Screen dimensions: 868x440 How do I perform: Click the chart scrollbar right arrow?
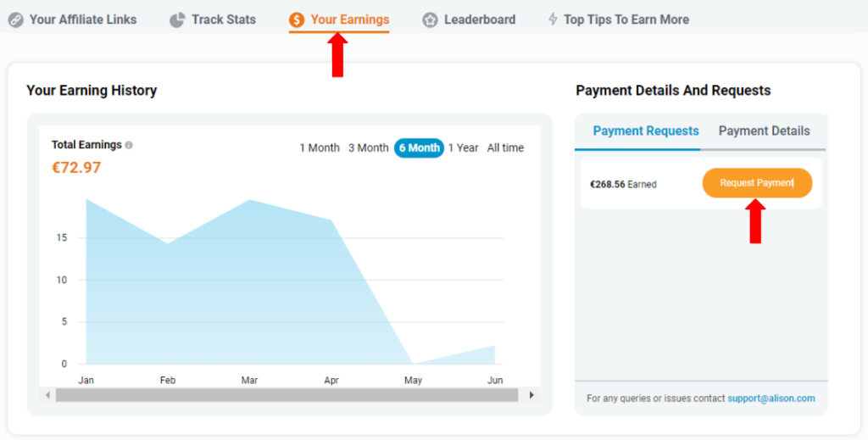[531, 395]
